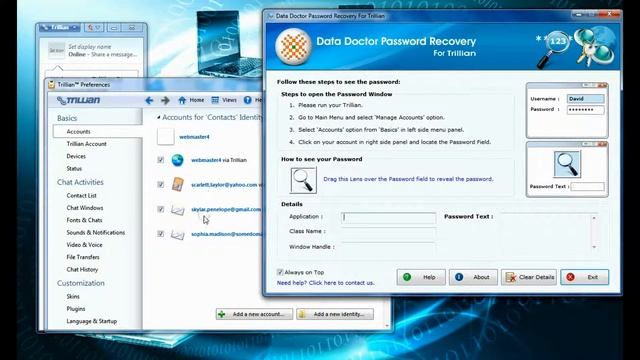
Task: Click the Yahoo account icon beside scarlett.taylor
Action: click(178, 184)
